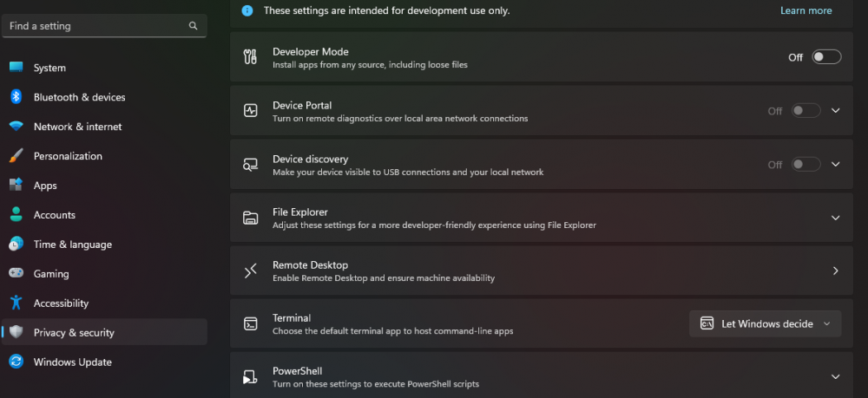Go to Accessibility settings
Image resolution: width=868 pixels, height=398 pixels.
coord(105,303)
